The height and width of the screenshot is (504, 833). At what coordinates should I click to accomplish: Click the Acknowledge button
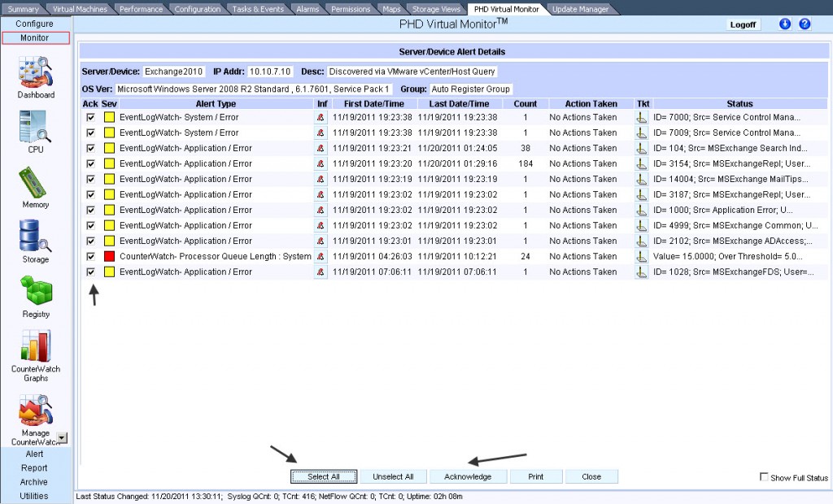click(468, 477)
